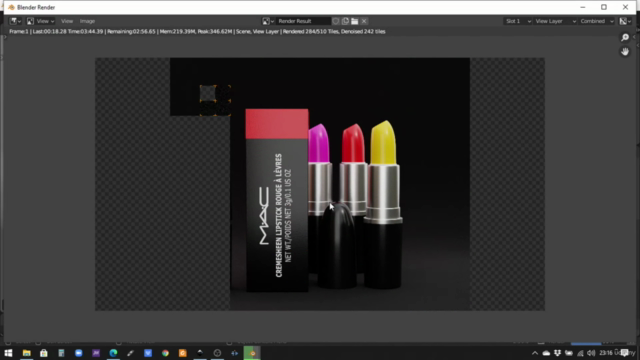Open the Combined pass dropdown

[x=597, y=21]
